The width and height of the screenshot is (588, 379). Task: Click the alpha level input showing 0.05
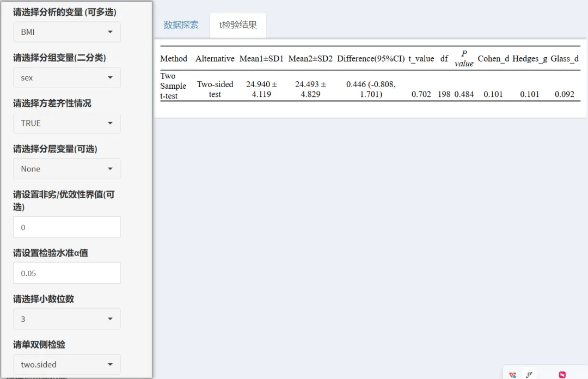tap(66, 273)
